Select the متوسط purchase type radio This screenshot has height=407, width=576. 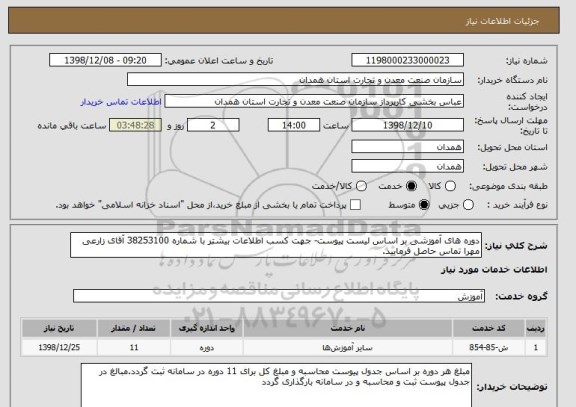[424, 205]
